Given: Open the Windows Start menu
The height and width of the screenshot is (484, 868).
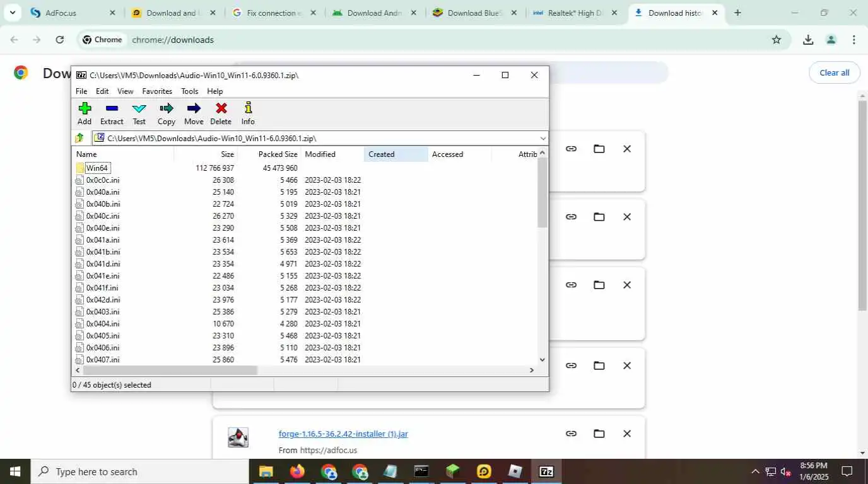Looking at the screenshot, I should click(x=15, y=471).
